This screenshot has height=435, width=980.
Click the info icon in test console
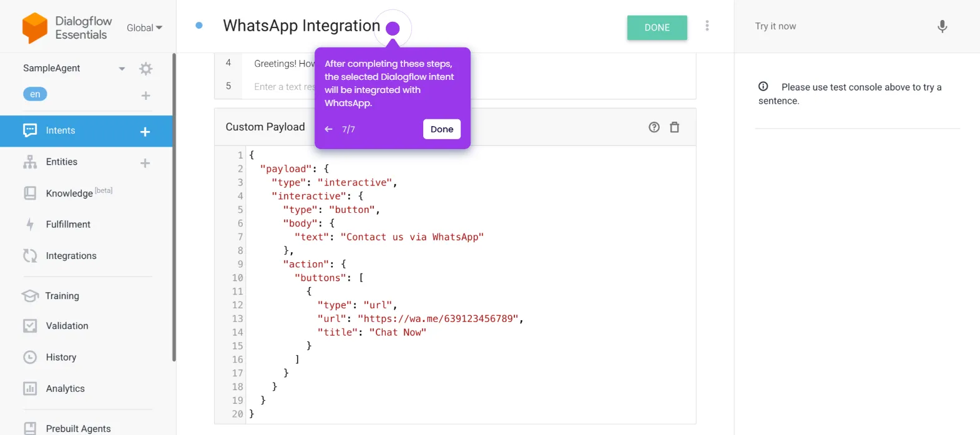coord(763,87)
